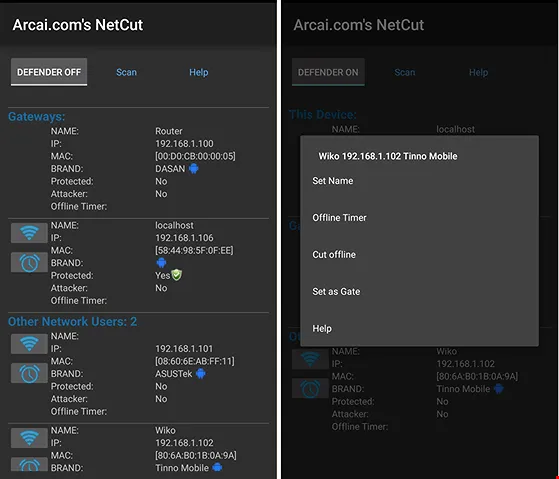Tap alarm clock icon beside Wiko MAC row

29,464
